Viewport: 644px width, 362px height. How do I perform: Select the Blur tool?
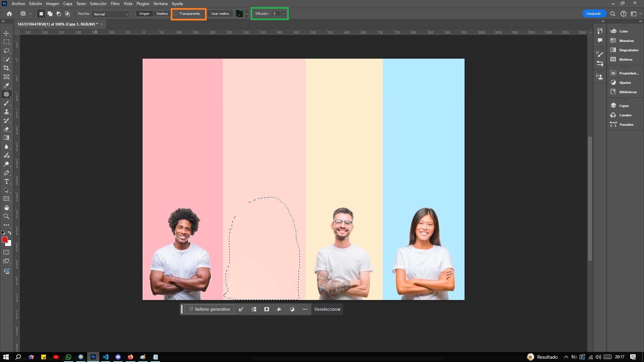click(x=6, y=146)
